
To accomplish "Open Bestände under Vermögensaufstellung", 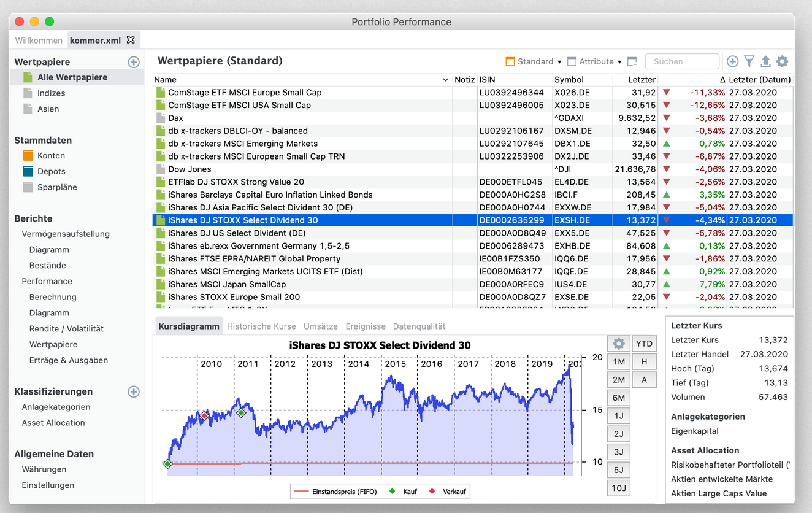I will coord(47,266).
